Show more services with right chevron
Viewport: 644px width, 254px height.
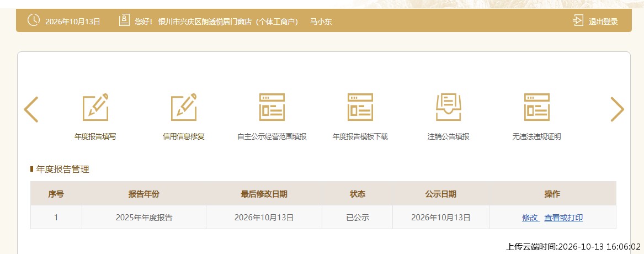617,109
